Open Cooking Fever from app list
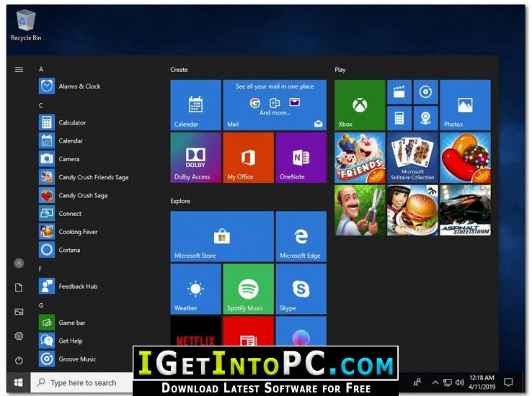 click(97, 232)
